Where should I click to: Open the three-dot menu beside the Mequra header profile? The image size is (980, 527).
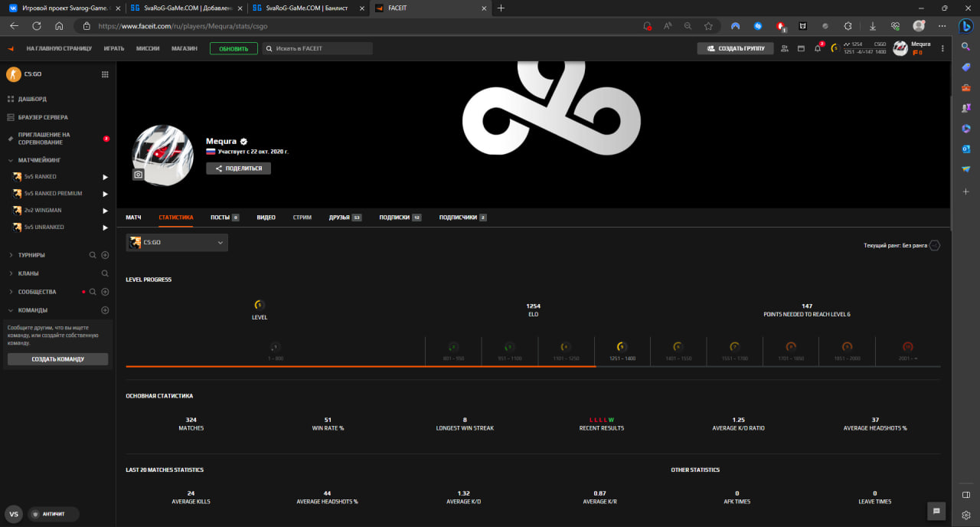(942, 48)
